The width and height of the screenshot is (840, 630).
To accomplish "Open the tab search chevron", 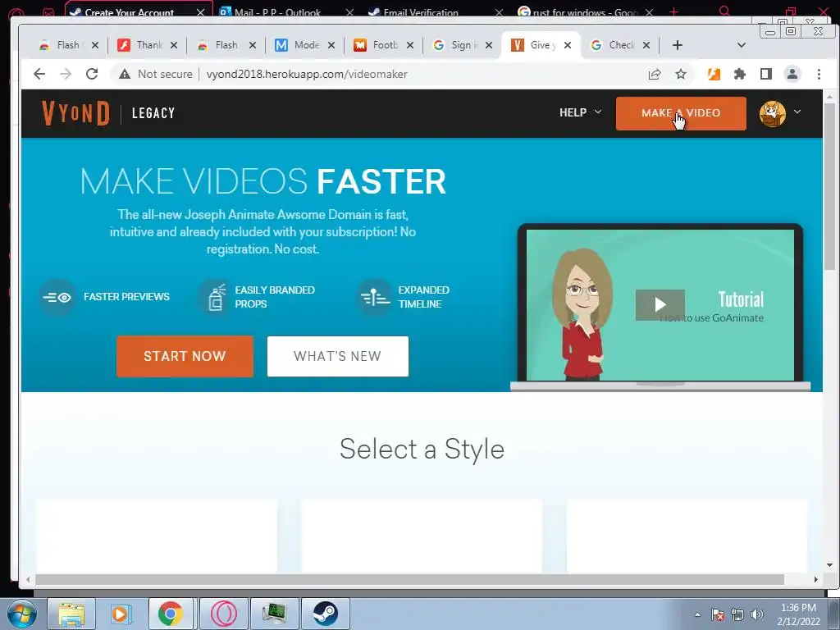I will coord(742,45).
